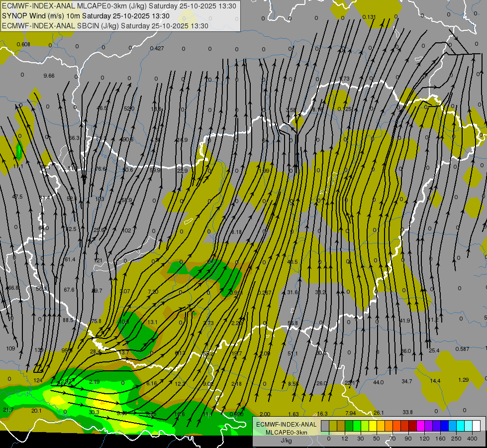
Task: Click the brownish-olive legend swatch
Action: 341,426
